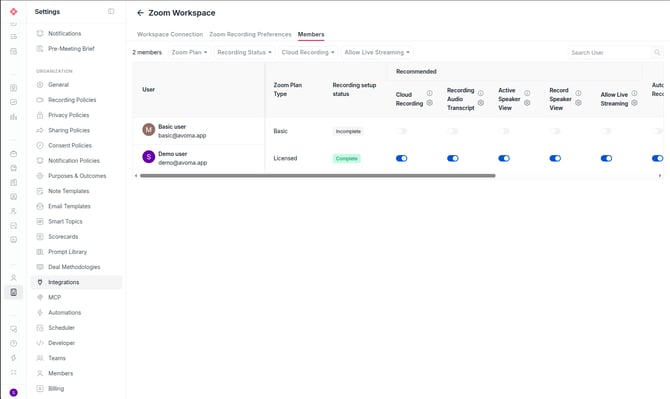Click gear icon for Record Speaker View
670x399 pixels.
click(x=578, y=103)
